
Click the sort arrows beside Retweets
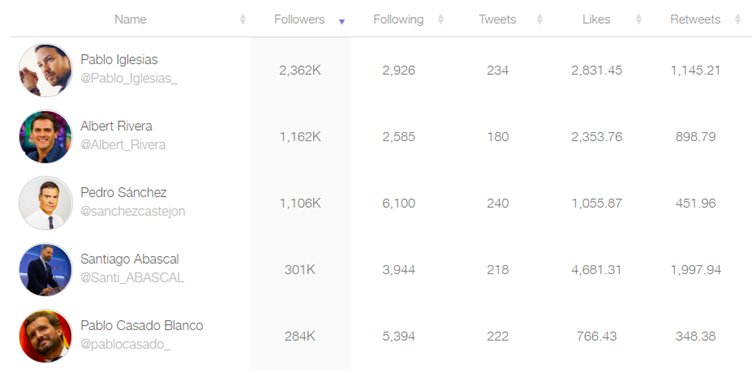click(738, 19)
